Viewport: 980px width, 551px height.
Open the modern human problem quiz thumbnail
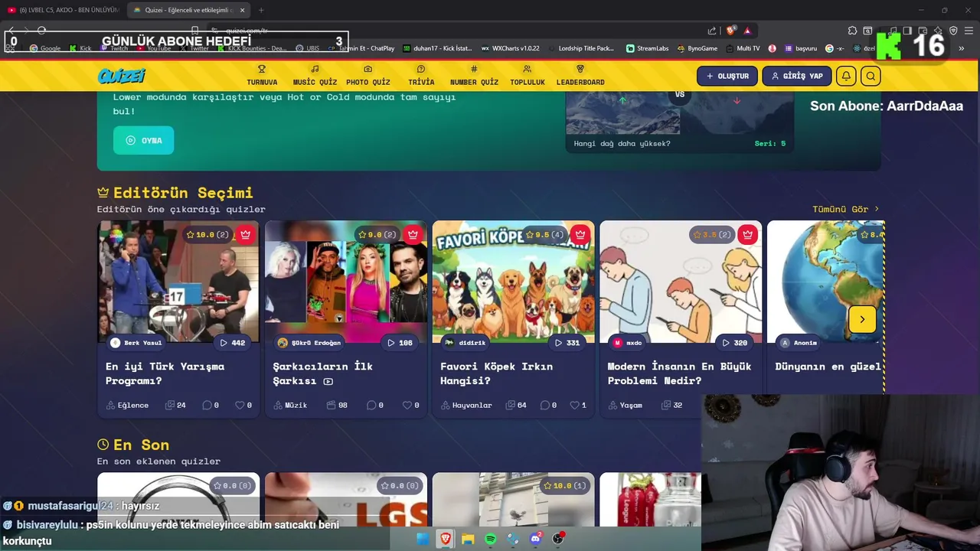(x=681, y=281)
